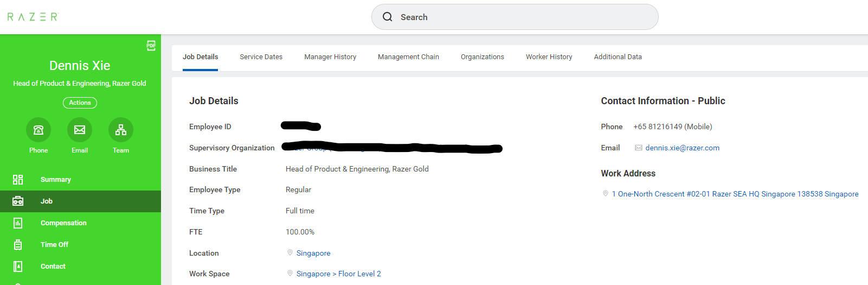This screenshot has width=868, height=285.
Task: Go to Summary in the sidebar
Action: [56, 180]
